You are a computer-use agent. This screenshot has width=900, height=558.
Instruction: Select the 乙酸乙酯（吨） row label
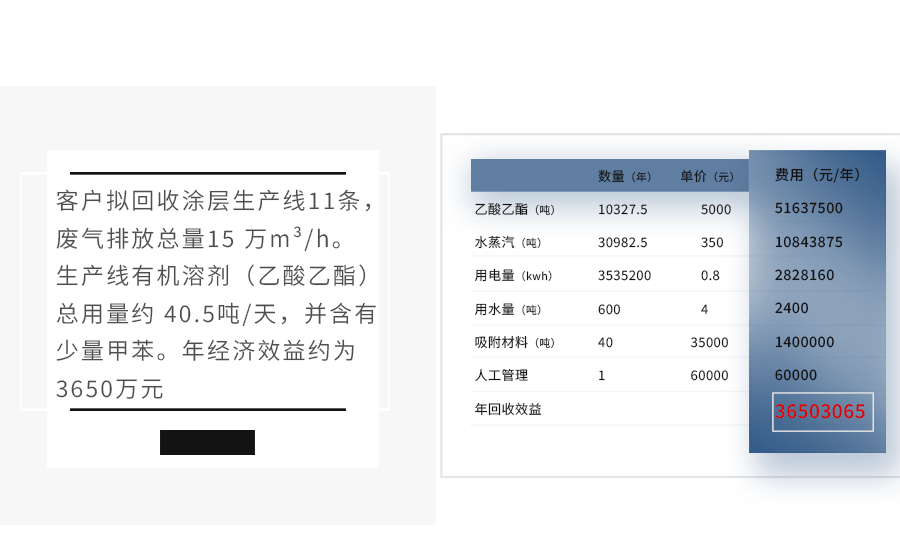pos(514,209)
